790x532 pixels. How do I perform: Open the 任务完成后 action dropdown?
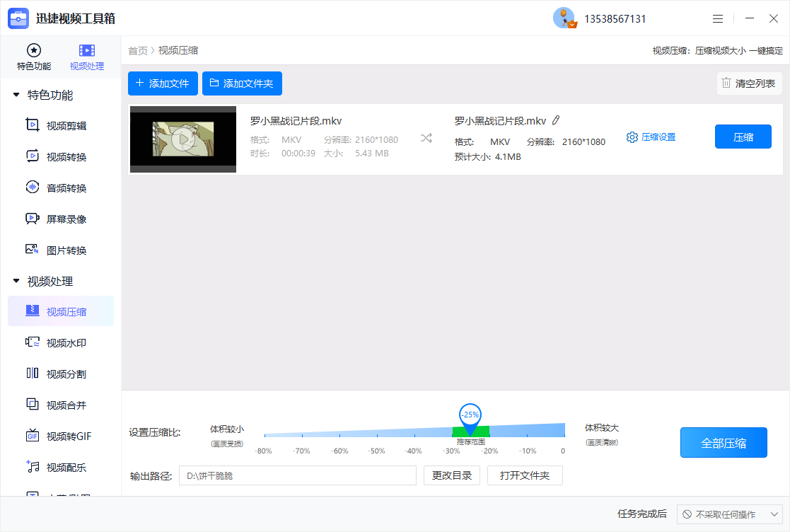point(729,514)
